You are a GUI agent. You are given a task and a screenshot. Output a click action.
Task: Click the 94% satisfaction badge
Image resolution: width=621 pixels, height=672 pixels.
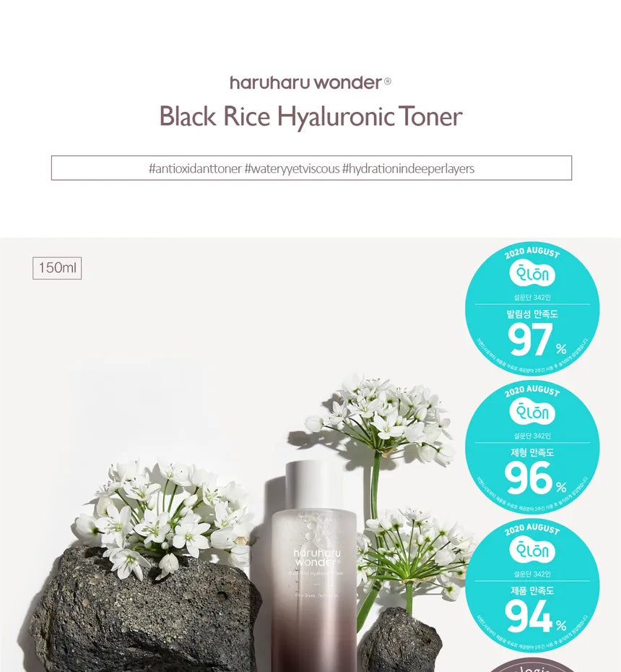(532, 585)
